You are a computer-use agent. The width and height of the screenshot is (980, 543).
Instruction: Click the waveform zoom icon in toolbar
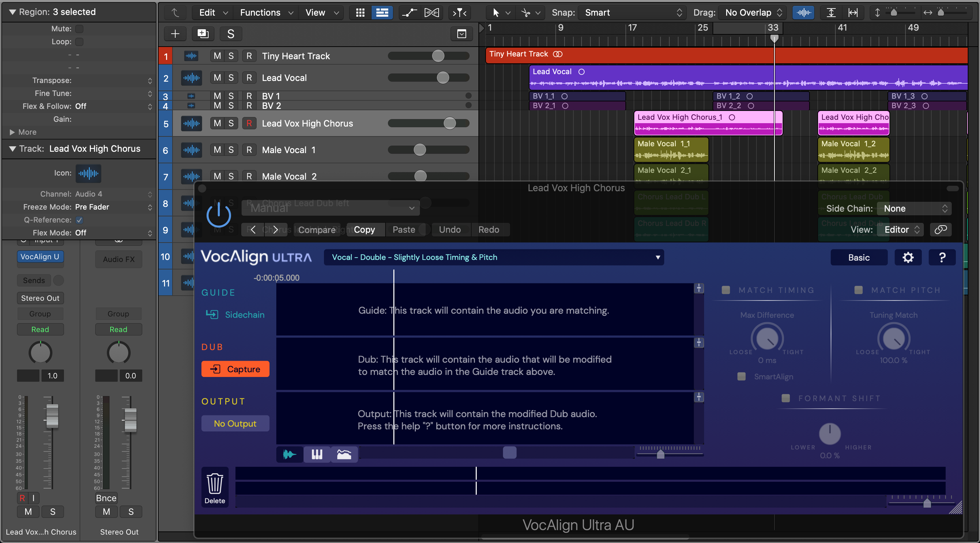(803, 13)
